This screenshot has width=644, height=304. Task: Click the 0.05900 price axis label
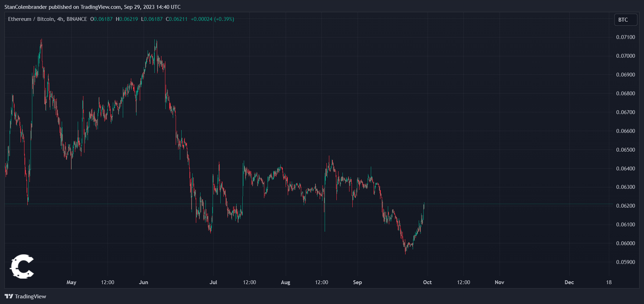625,262
